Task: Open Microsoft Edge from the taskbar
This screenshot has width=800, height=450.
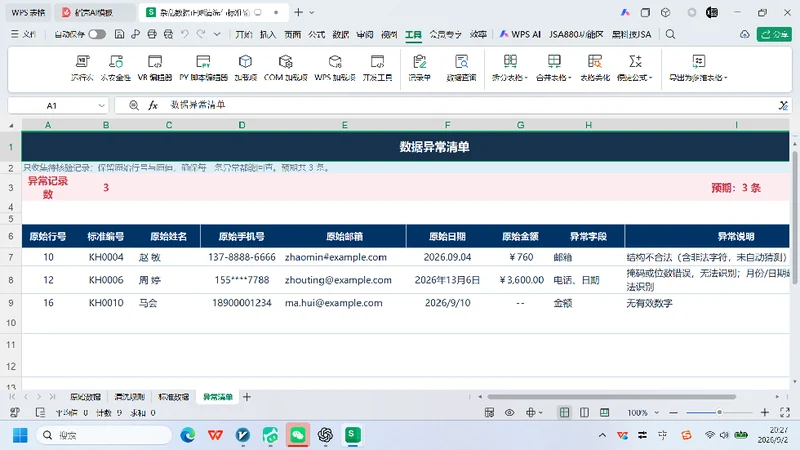Action: tap(188, 435)
